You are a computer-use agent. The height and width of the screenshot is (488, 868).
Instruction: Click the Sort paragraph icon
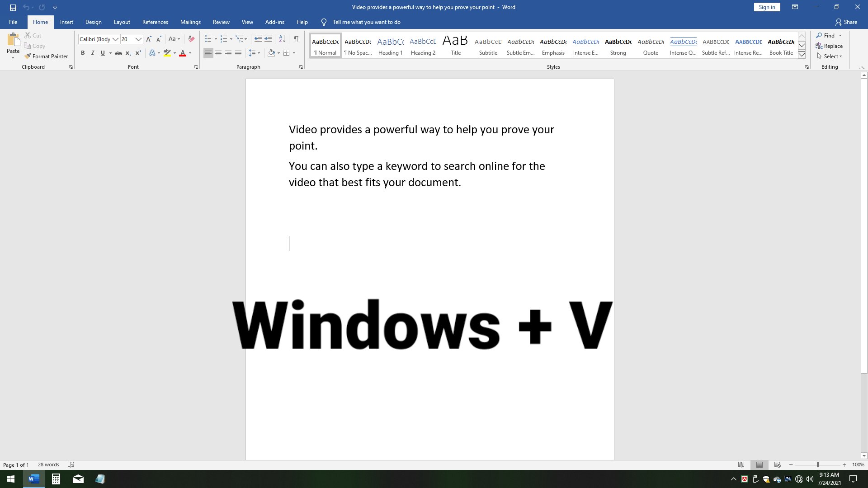[282, 39]
